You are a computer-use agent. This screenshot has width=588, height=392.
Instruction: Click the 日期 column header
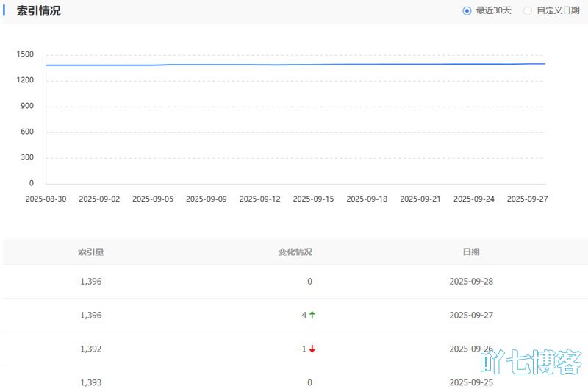471,252
